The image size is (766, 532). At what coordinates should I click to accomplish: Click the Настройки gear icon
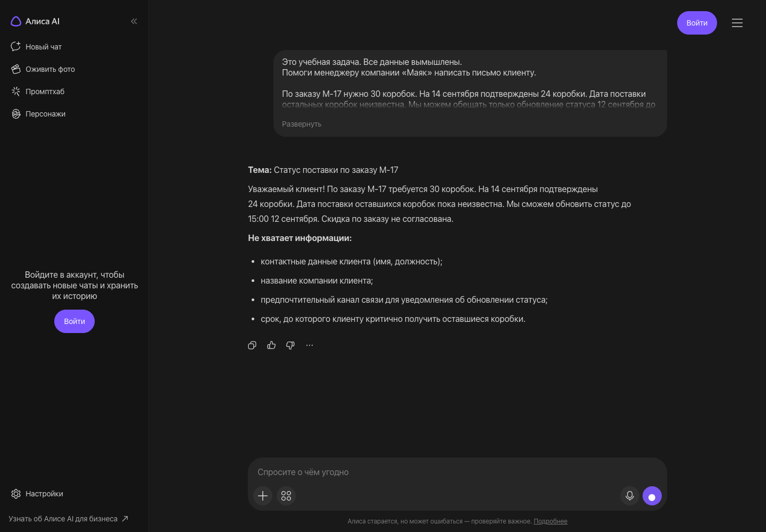(16, 494)
